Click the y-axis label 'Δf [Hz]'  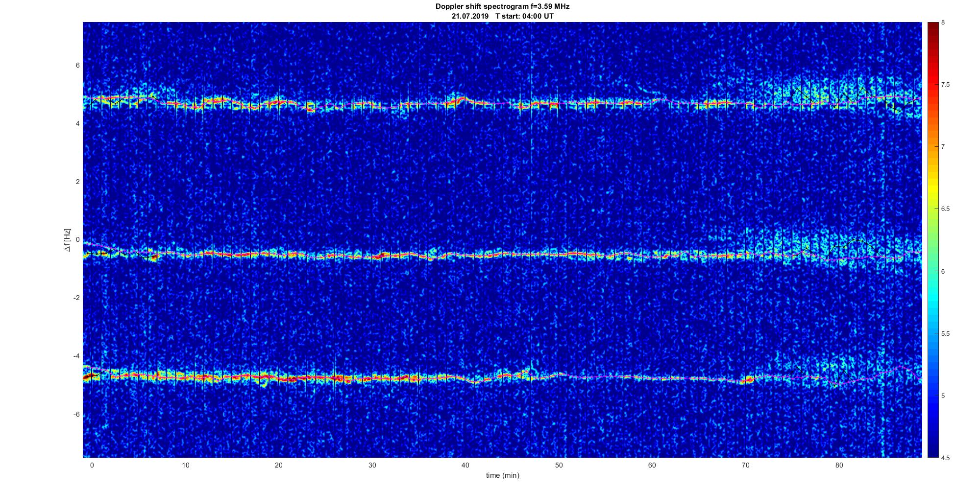68,240
